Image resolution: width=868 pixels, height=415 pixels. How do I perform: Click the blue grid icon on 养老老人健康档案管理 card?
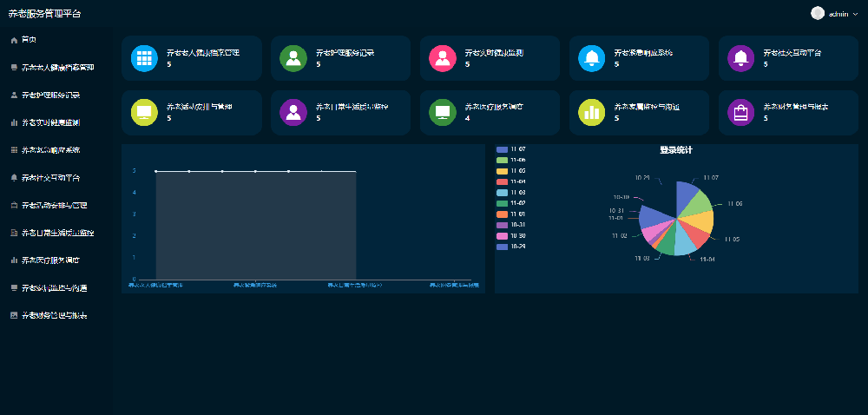(x=144, y=58)
